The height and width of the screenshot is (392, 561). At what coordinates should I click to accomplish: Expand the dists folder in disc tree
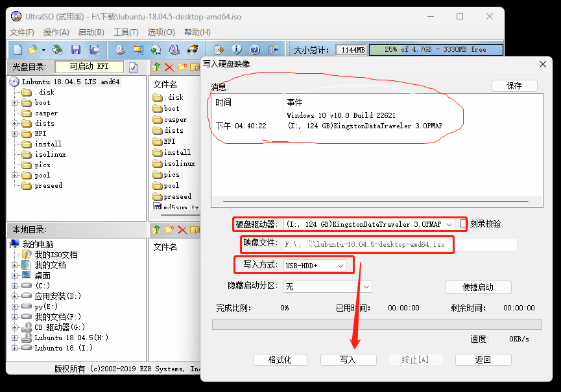[x=15, y=124]
